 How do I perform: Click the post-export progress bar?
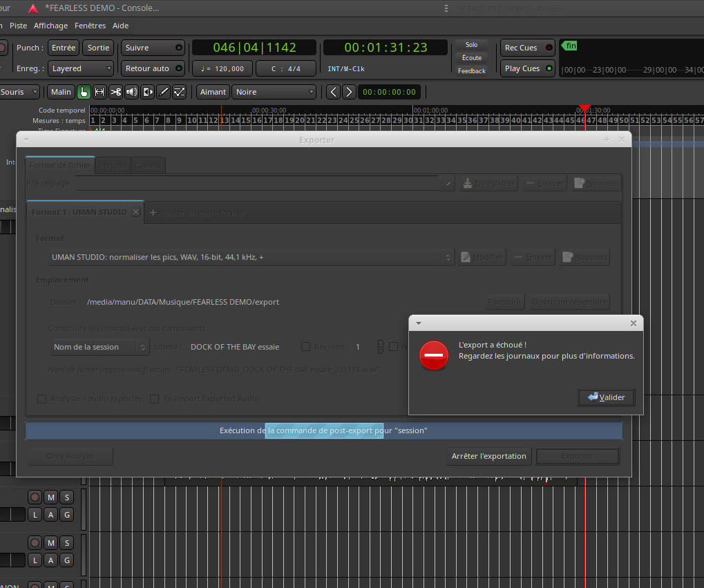tap(323, 430)
